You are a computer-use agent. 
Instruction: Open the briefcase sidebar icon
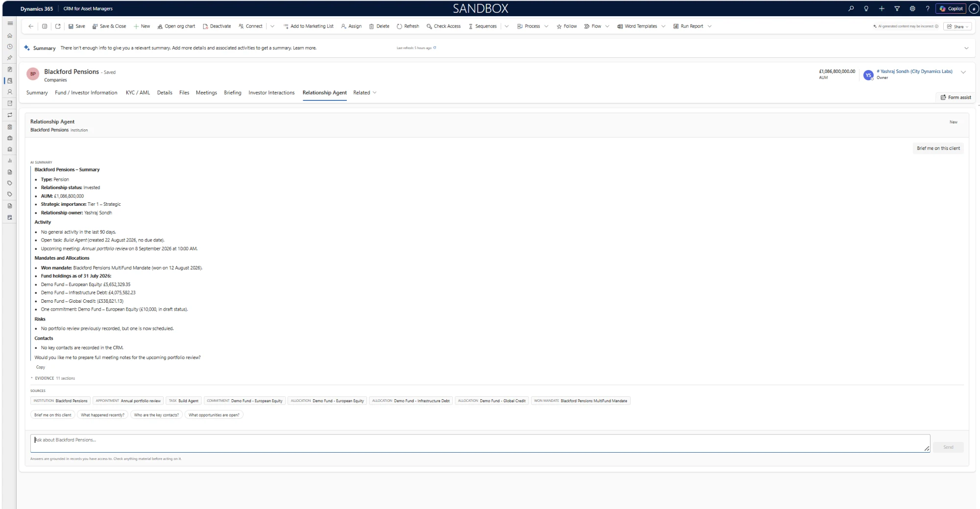(10, 138)
